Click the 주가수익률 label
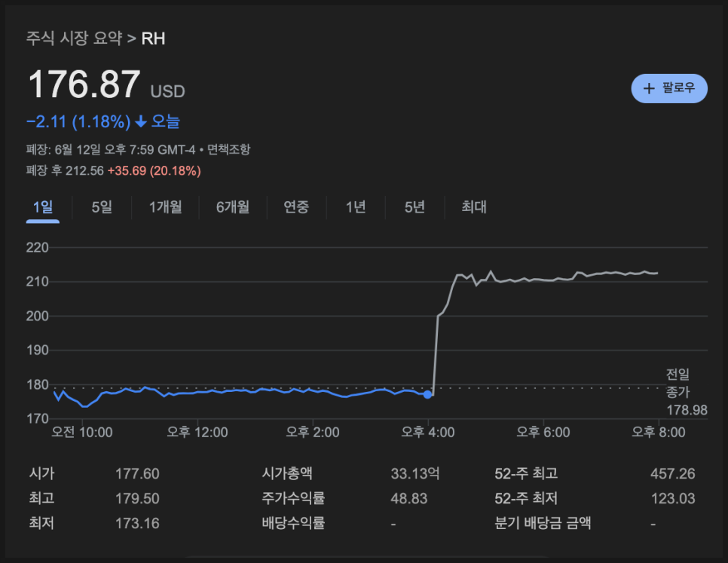Screen dimensions: 728x563 tap(293, 498)
